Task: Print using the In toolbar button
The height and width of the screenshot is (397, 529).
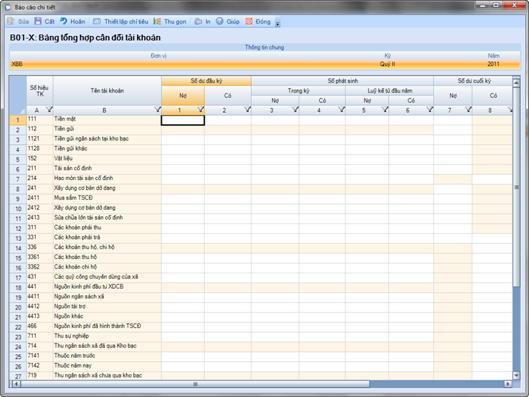Action: (x=202, y=22)
